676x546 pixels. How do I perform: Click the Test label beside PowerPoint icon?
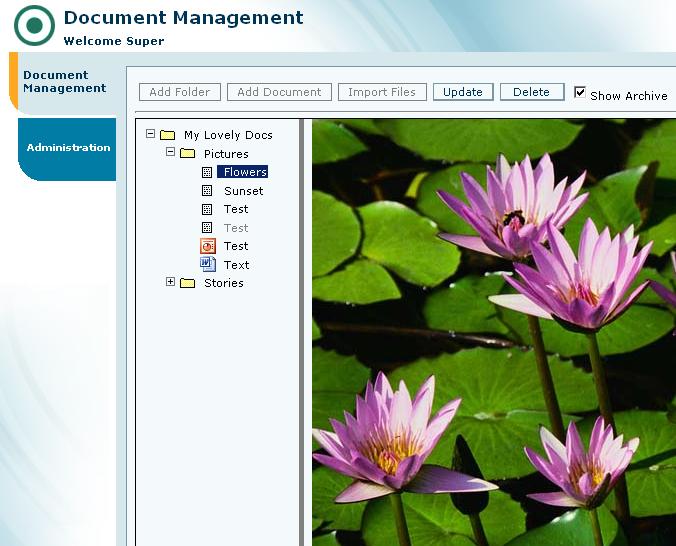pos(236,246)
